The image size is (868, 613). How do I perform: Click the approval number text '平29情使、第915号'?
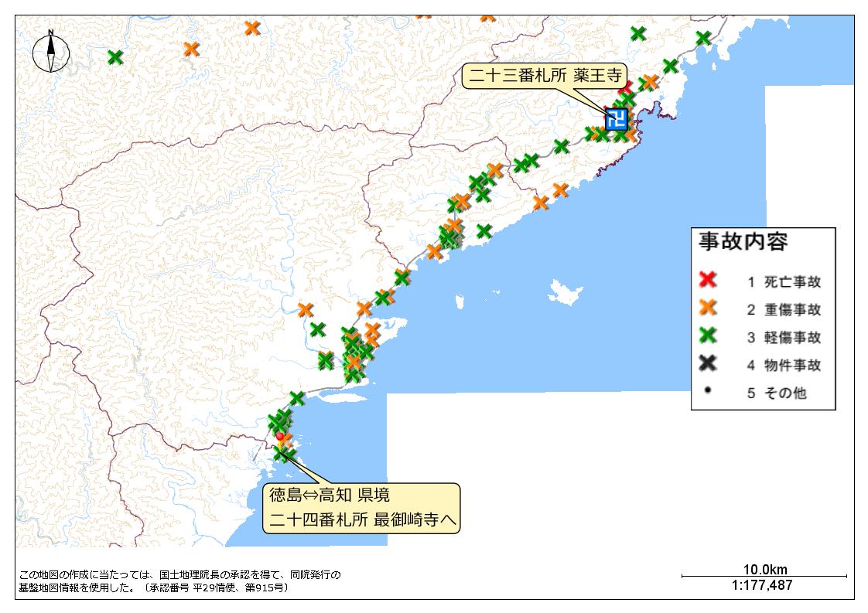point(238,587)
